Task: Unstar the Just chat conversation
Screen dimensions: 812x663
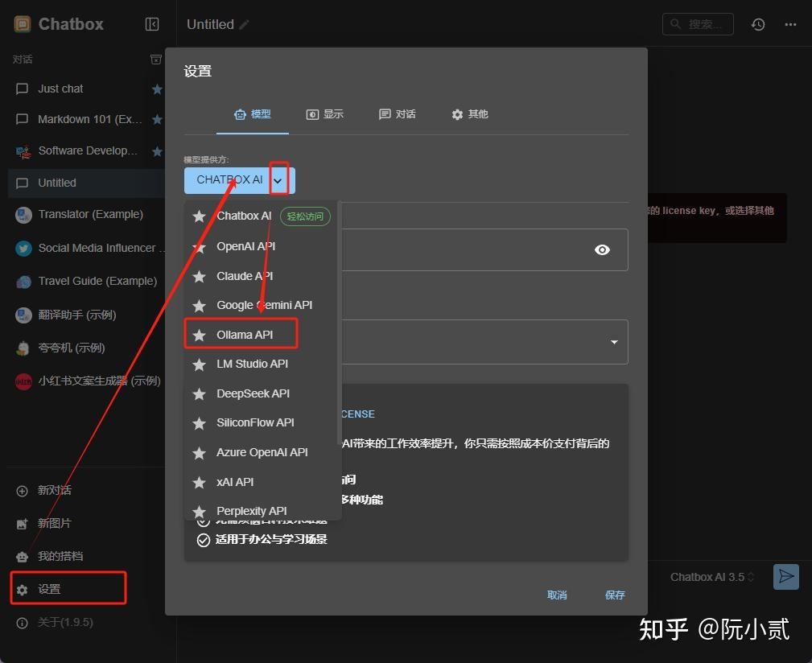Action: pos(157,89)
